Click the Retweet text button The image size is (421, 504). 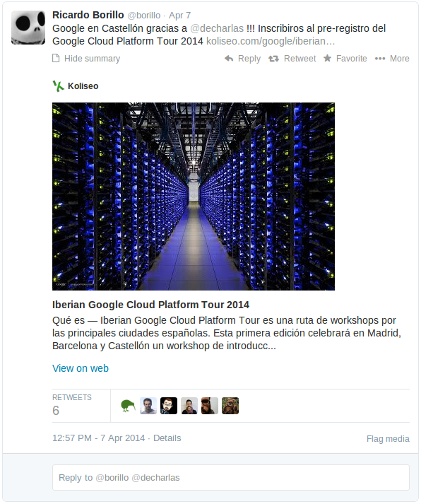pyautogui.click(x=300, y=59)
